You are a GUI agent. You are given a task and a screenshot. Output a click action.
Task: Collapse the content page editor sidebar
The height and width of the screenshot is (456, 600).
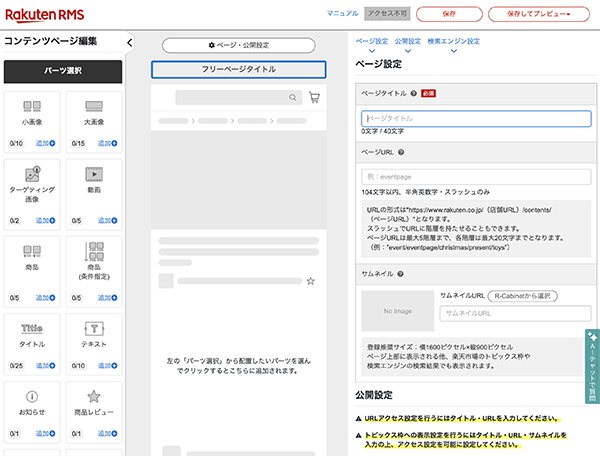(x=130, y=42)
